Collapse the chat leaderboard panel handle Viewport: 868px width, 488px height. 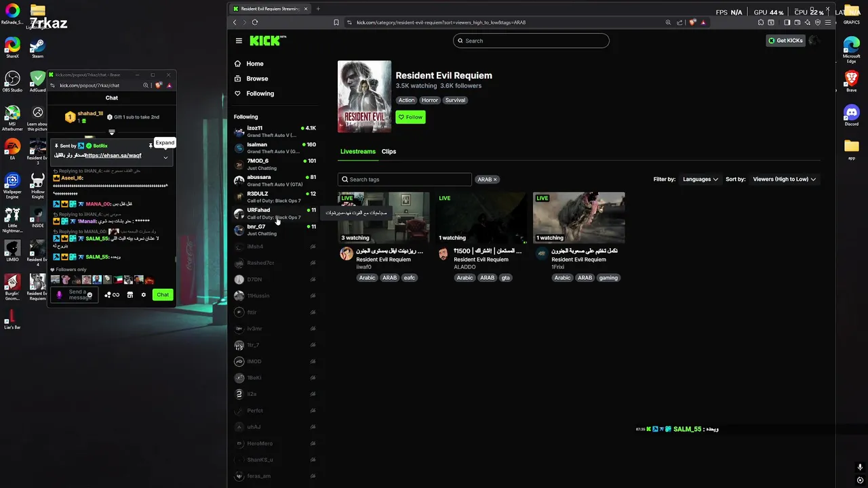pos(112,132)
